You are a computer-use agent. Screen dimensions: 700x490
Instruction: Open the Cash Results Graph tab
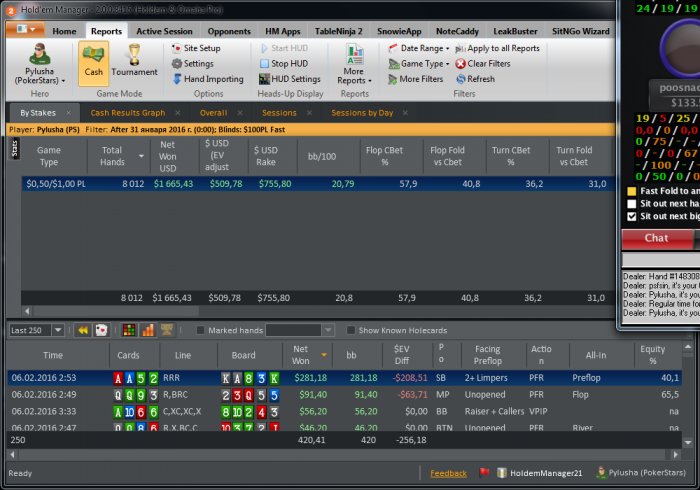click(x=127, y=113)
